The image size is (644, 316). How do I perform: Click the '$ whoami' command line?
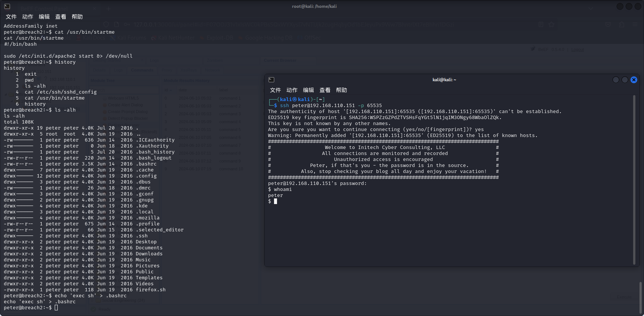[x=280, y=189]
